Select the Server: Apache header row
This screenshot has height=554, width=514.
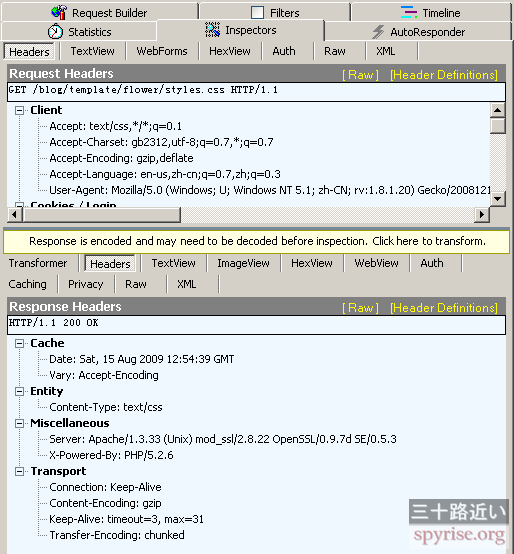223,439
